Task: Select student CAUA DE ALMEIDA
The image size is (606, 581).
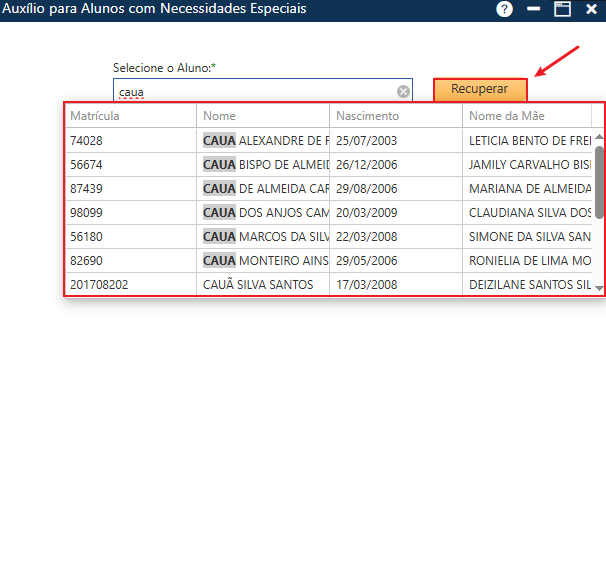Action: (266, 189)
